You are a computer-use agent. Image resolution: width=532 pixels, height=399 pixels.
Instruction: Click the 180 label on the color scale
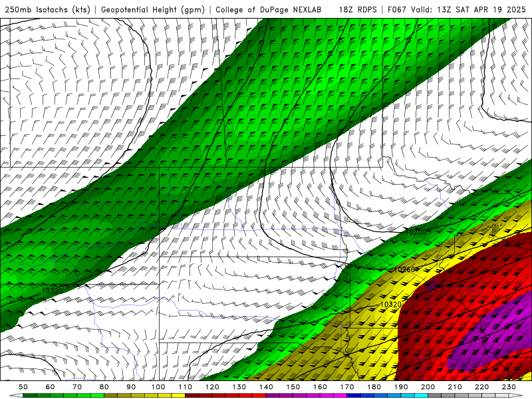click(374, 387)
